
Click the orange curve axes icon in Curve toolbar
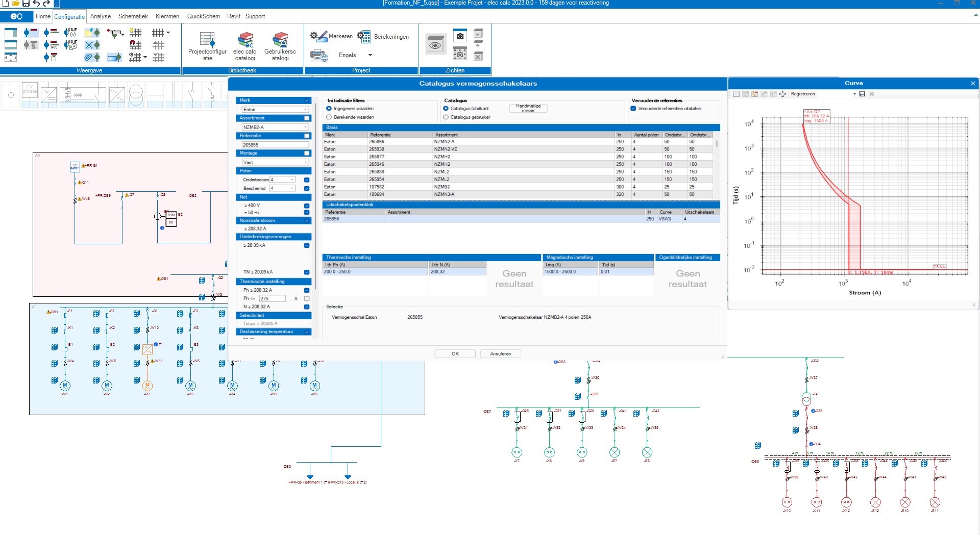point(754,94)
